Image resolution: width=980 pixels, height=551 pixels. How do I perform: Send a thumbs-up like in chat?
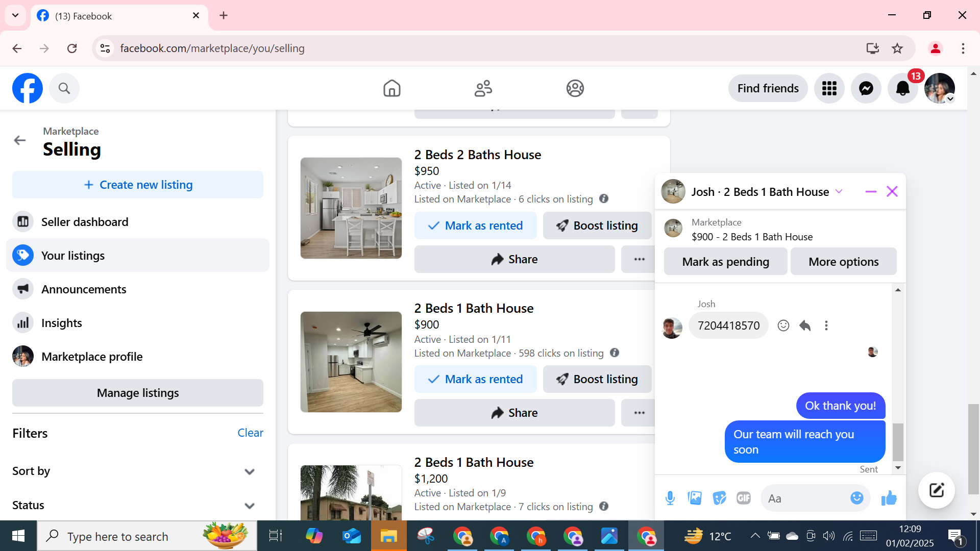click(889, 498)
